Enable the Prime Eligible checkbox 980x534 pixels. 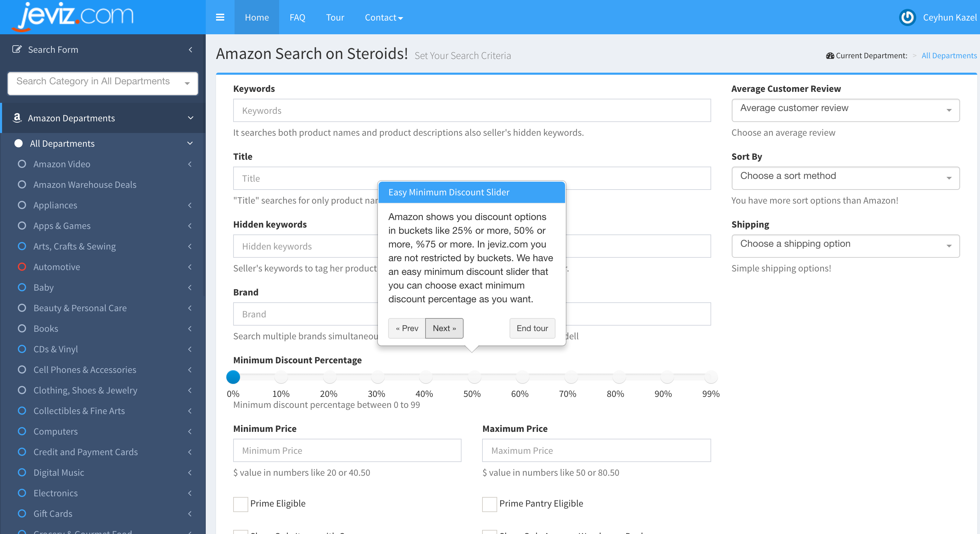tap(240, 504)
